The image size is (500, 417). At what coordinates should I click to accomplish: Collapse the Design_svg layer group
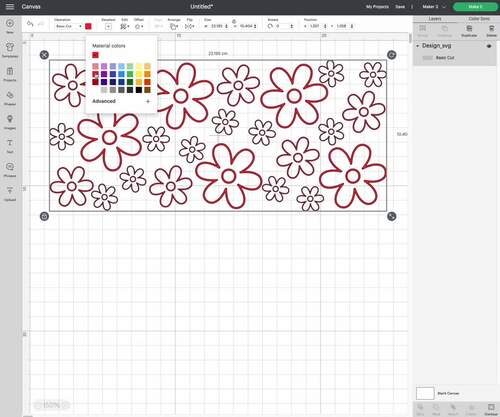coord(418,46)
